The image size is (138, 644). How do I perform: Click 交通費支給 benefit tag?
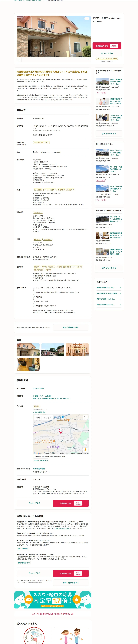click(x=62, y=190)
